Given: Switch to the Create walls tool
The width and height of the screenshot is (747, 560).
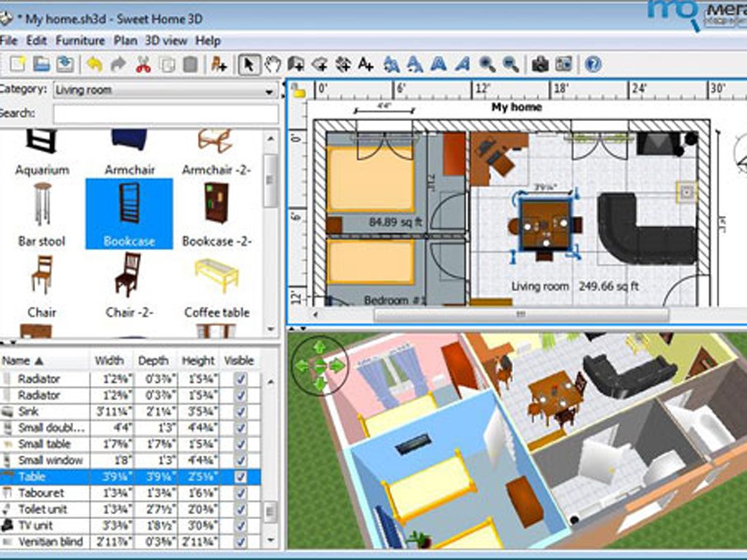Looking at the screenshot, I should (x=296, y=64).
